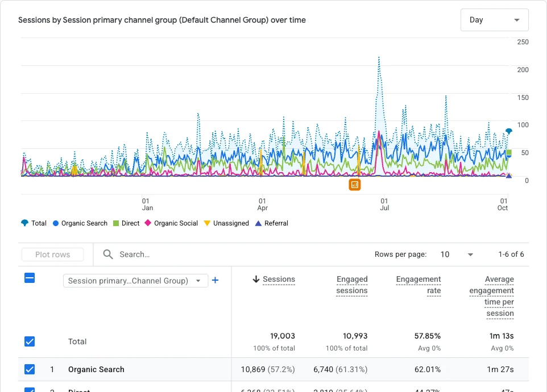Uncheck the Organic Search row checkbox
The image size is (547, 392).
point(30,369)
